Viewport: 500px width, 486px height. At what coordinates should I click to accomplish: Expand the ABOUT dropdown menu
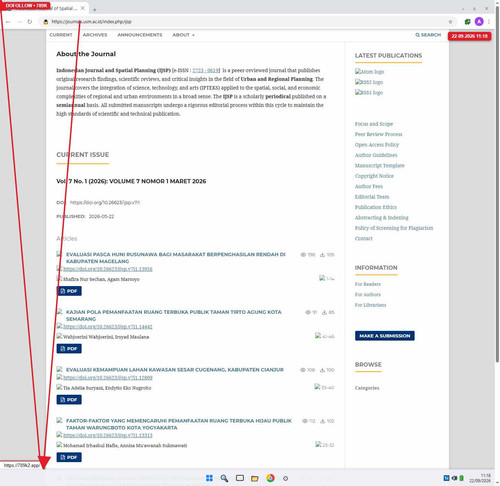point(183,35)
